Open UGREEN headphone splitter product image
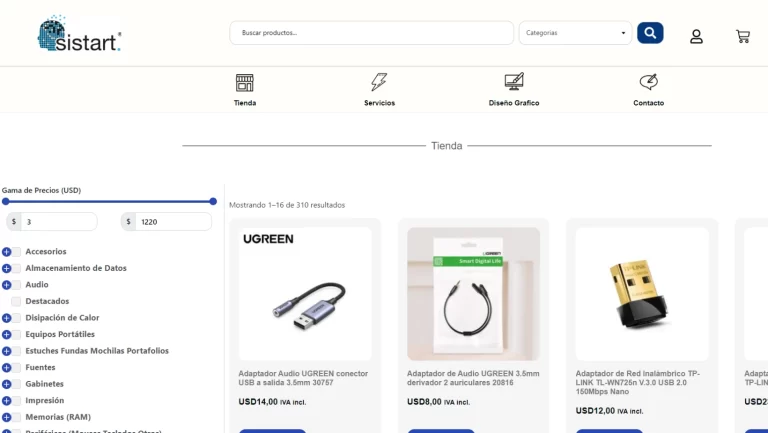 (473, 294)
